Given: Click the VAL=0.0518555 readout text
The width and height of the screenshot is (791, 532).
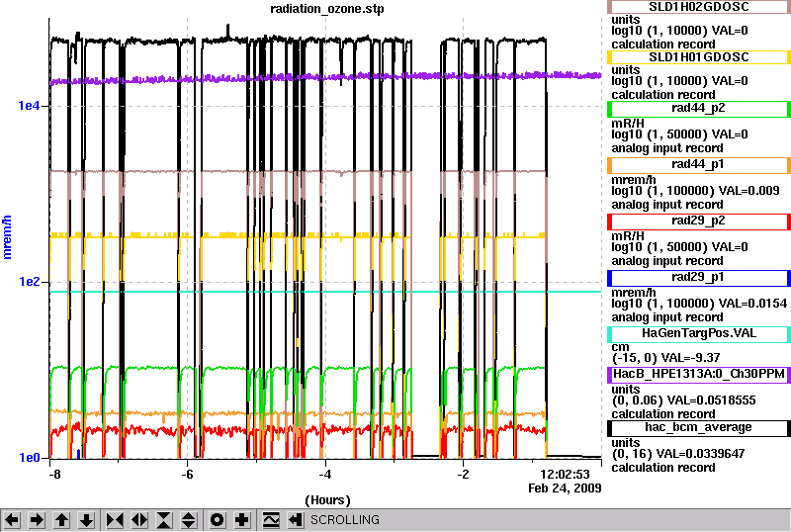Looking at the screenshot, I should tap(711, 400).
